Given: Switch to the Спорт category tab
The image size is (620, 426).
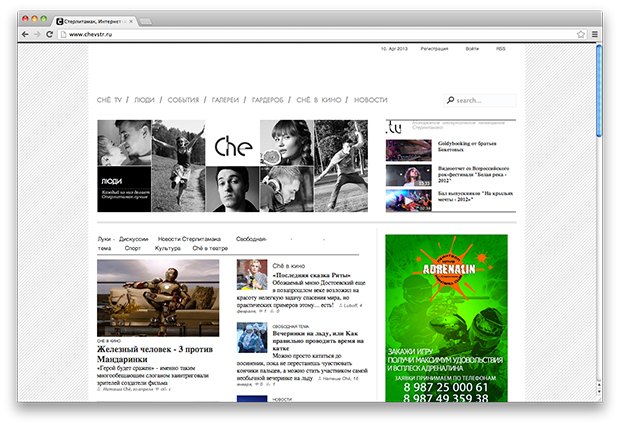Looking at the screenshot, I should 134,248.
